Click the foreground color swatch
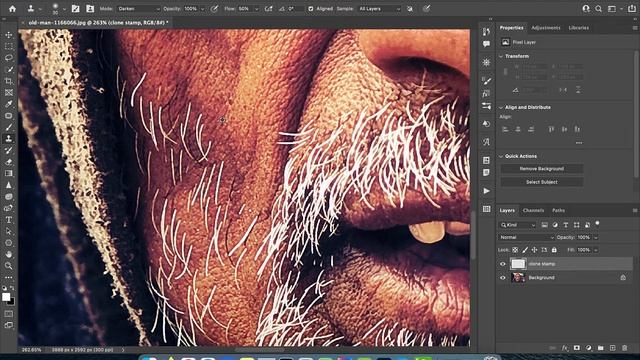Screen dimensions: 640x360 pyautogui.click(x=6, y=297)
